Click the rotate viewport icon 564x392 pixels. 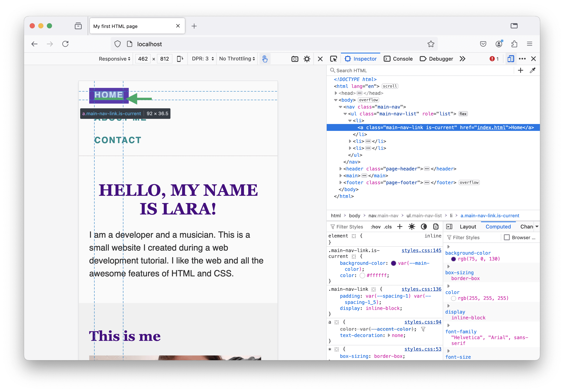tap(180, 59)
